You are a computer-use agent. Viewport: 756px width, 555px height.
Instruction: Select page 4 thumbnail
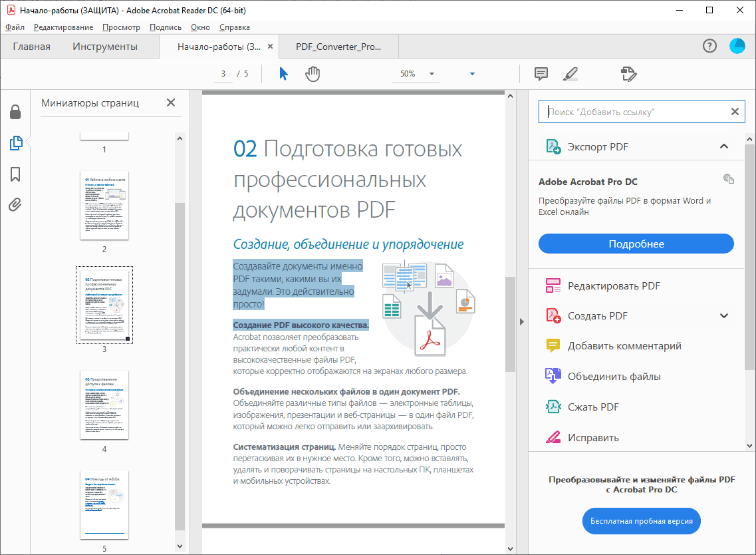click(104, 405)
